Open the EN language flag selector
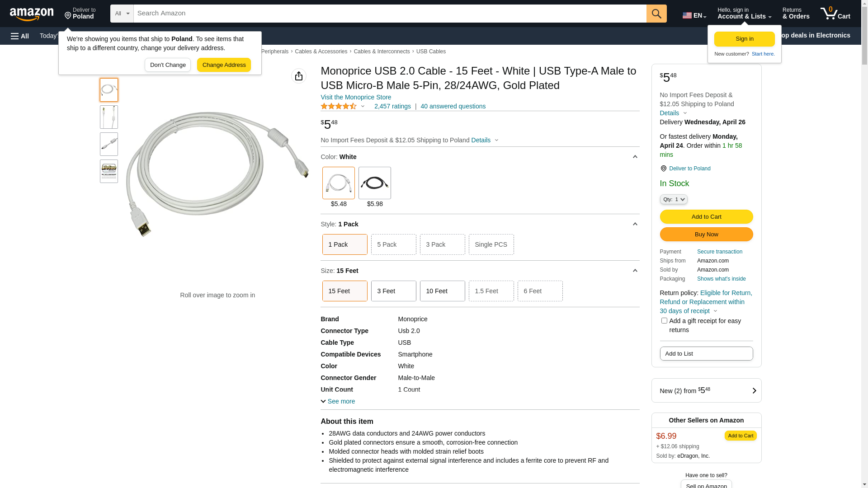The width and height of the screenshot is (868, 488). [x=694, y=15]
